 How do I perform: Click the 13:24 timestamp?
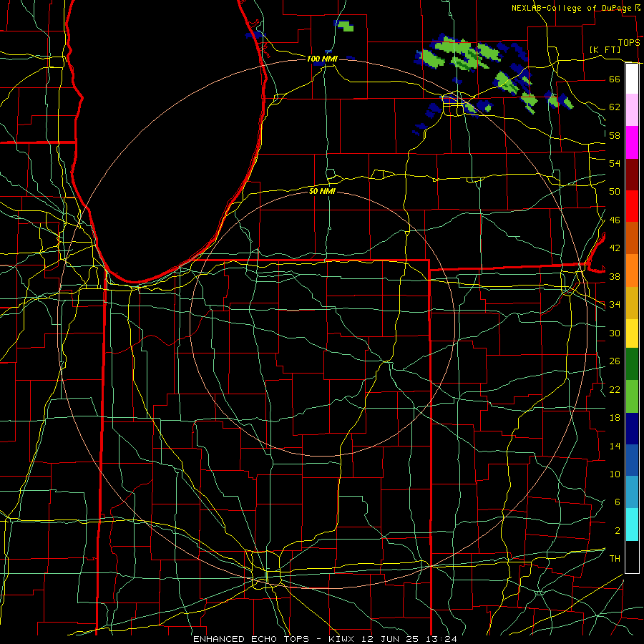click(441, 639)
